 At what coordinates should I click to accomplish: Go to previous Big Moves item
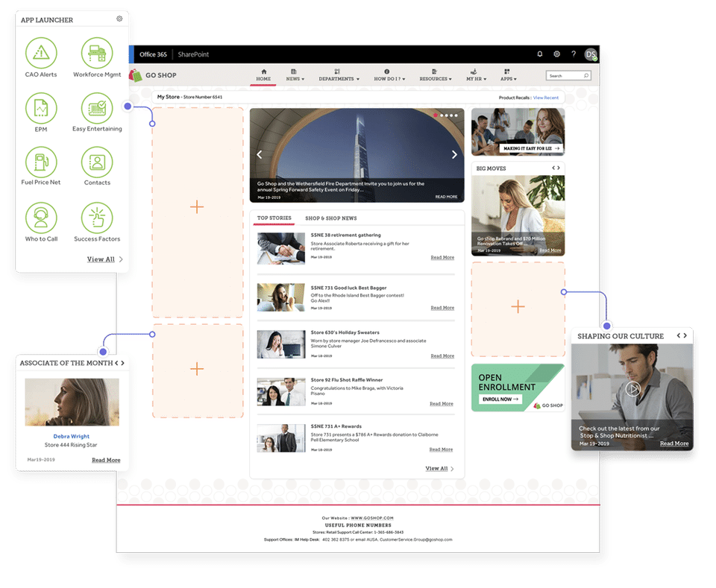553,168
